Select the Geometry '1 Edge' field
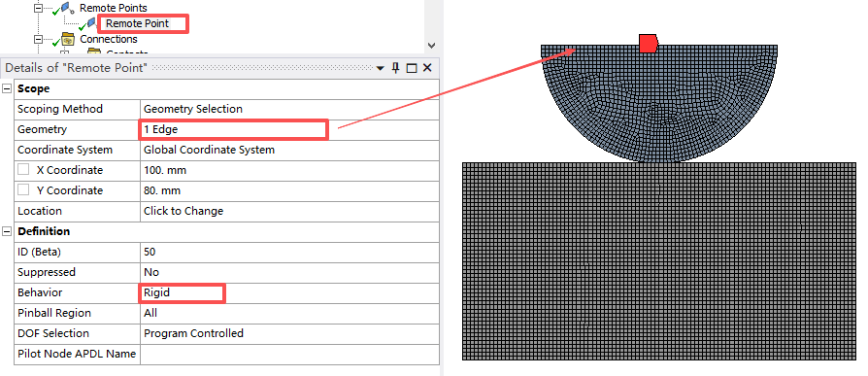Viewport: 868px width, 376px height. pyautogui.click(x=289, y=129)
